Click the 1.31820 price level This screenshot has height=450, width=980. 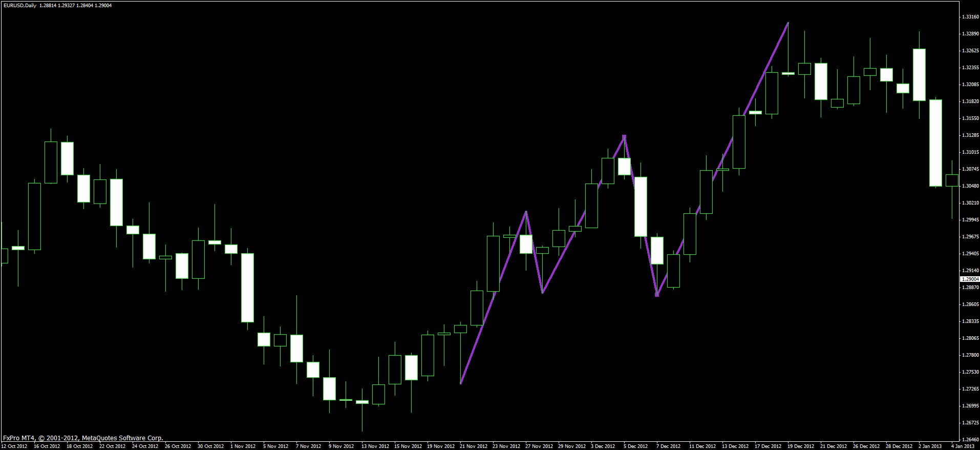click(970, 101)
